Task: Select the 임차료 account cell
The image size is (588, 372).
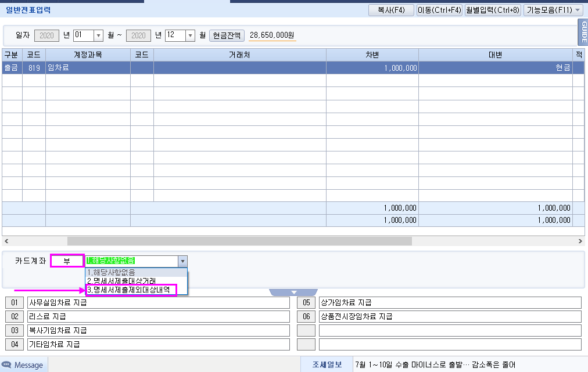Action: click(88, 68)
